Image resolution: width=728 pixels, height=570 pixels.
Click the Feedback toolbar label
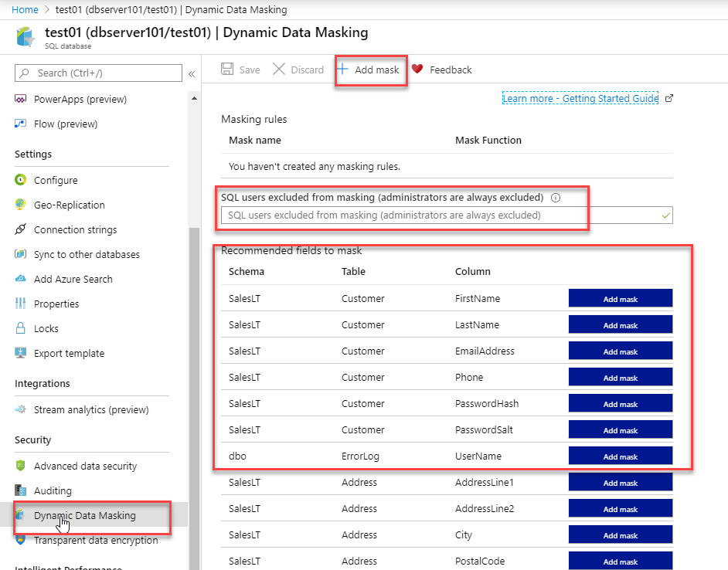point(451,70)
